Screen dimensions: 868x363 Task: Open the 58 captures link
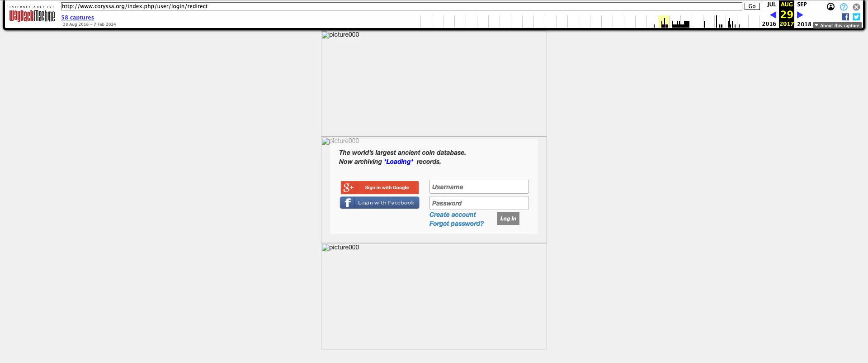tap(78, 18)
